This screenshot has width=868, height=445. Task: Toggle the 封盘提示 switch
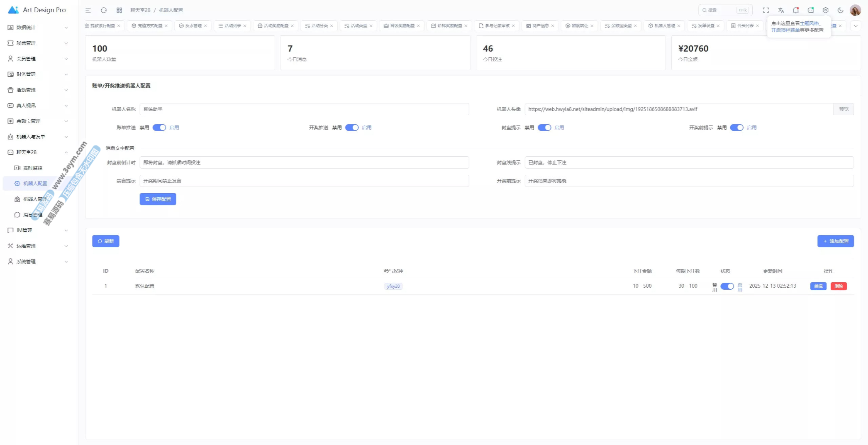point(544,128)
